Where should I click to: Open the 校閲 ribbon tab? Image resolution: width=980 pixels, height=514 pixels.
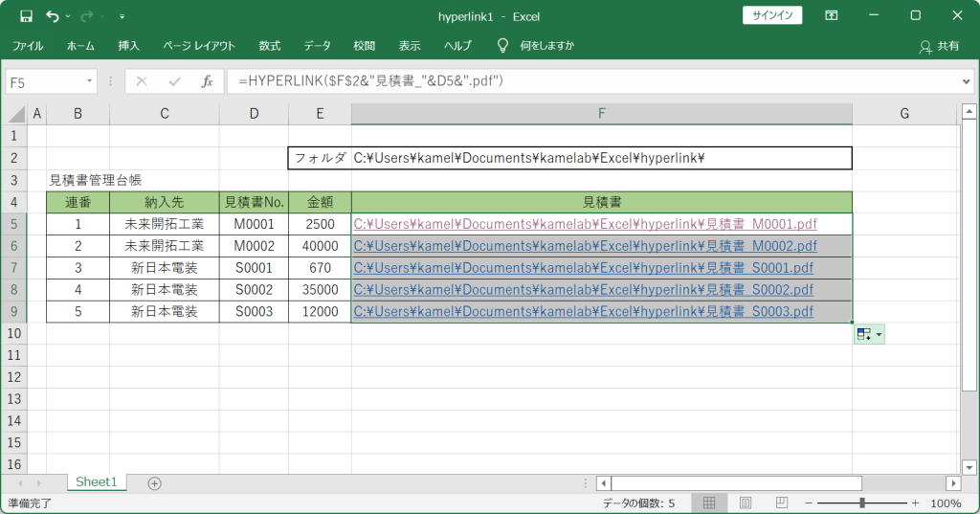click(364, 46)
